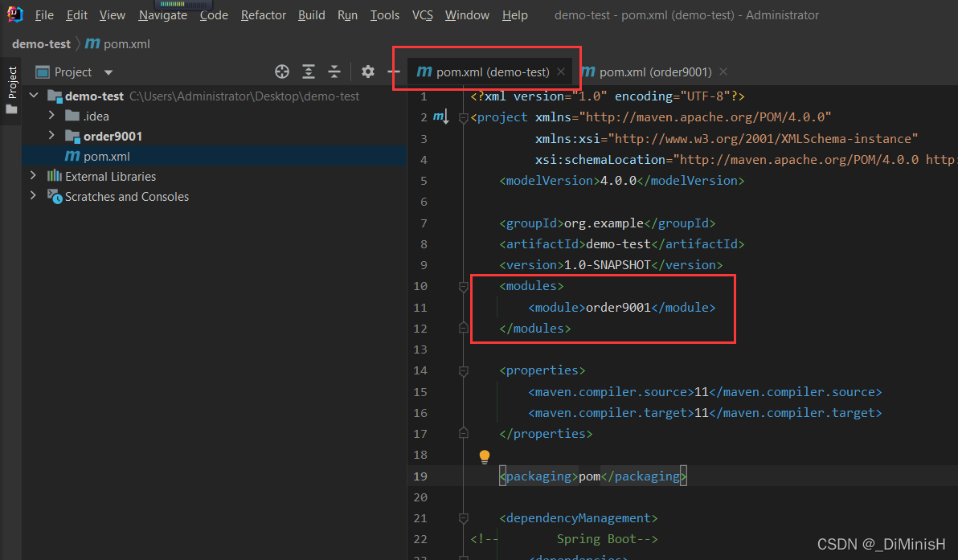Open the Project view dropdown
This screenshot has height=560, width=958.
108,72
